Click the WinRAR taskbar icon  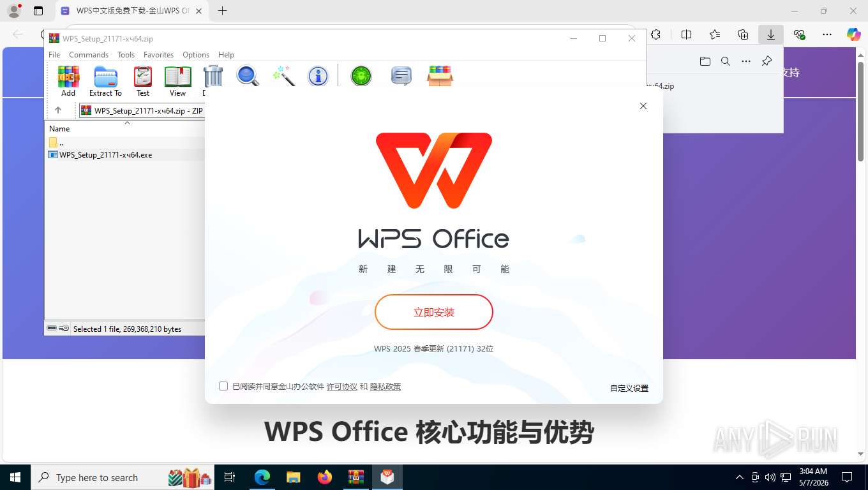click(356, 477)
